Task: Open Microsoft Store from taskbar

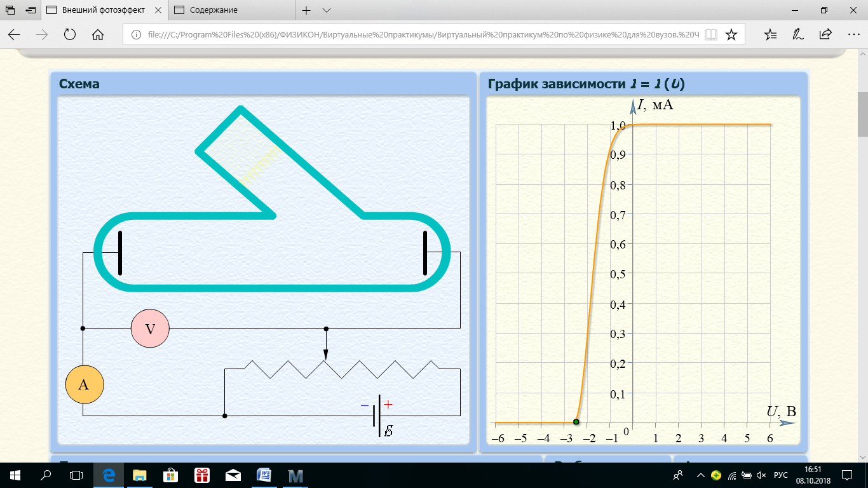Action: point(171,475)
